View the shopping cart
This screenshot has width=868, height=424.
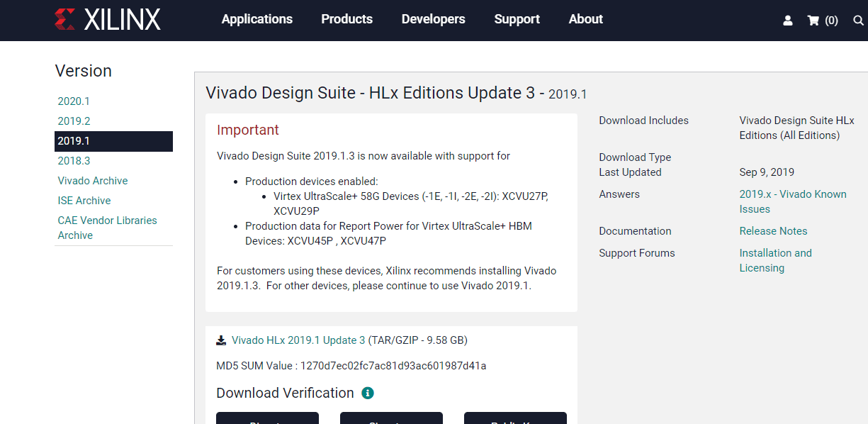point(822,21)
